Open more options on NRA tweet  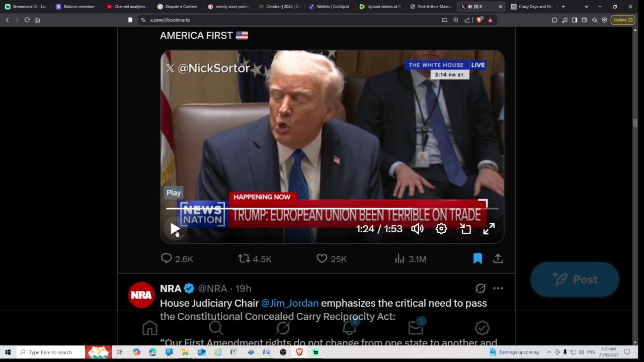(498, 288)
